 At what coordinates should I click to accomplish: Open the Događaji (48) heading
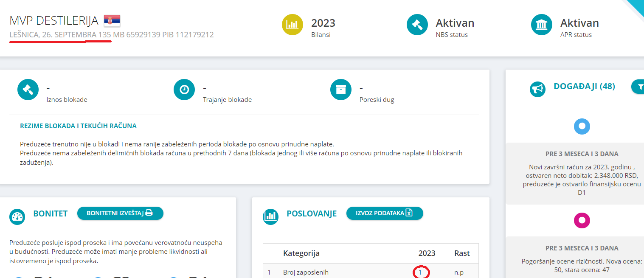[584, 87]
